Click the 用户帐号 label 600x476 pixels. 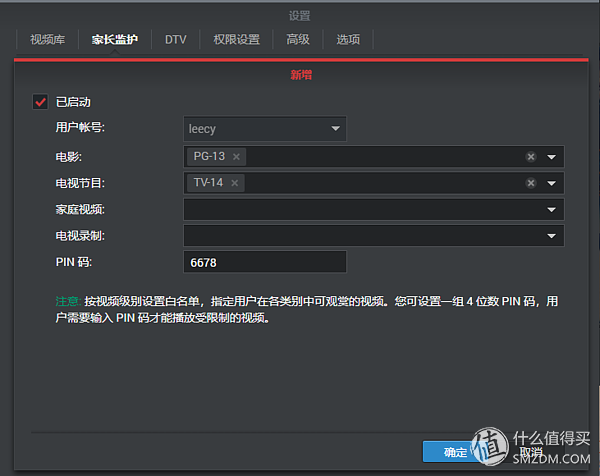(80, 127)
